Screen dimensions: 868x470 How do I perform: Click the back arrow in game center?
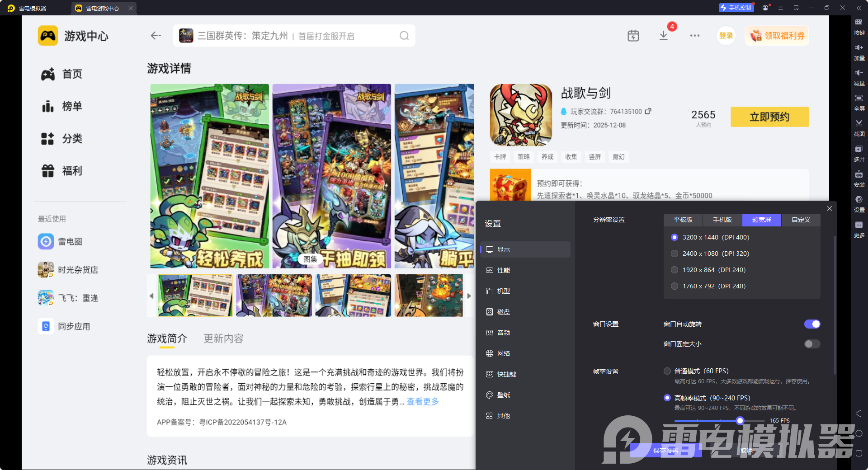(156, 36)
